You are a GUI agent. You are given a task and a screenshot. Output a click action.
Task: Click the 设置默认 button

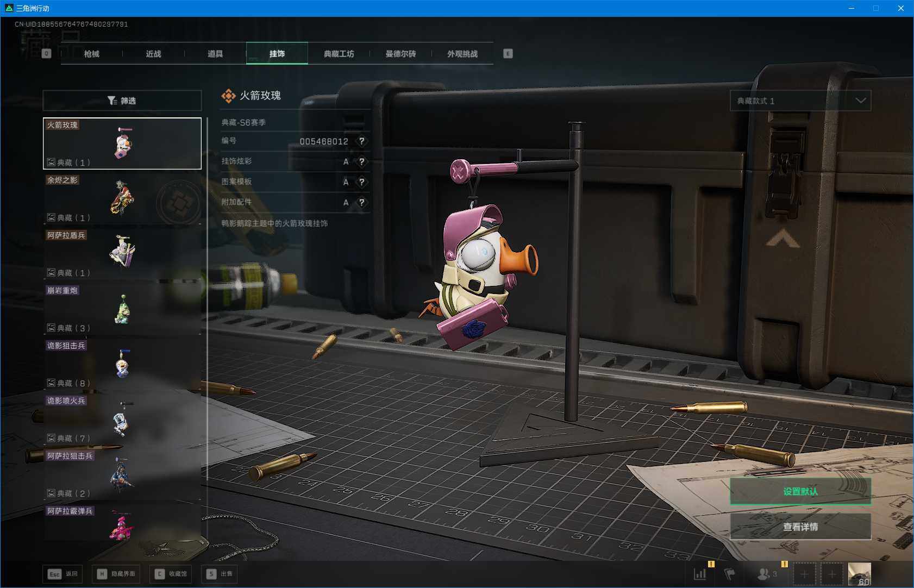[x=800, y=491]
